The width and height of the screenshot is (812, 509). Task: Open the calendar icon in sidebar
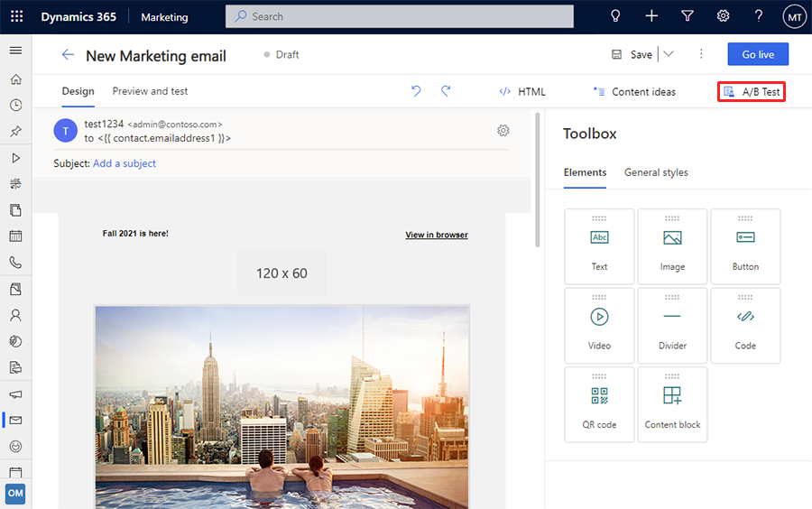pyautogui.click(x=15, y=236)
